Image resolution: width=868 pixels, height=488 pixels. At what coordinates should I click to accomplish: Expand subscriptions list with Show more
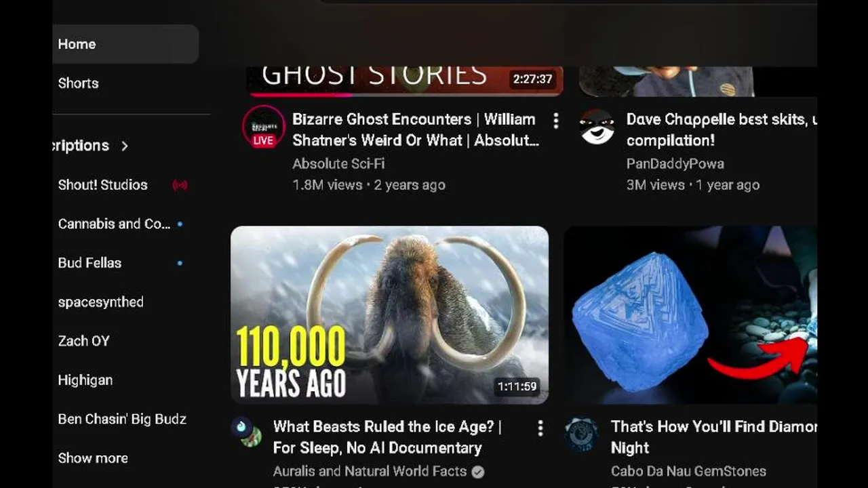pyautogui.click(x=93, y=458)
